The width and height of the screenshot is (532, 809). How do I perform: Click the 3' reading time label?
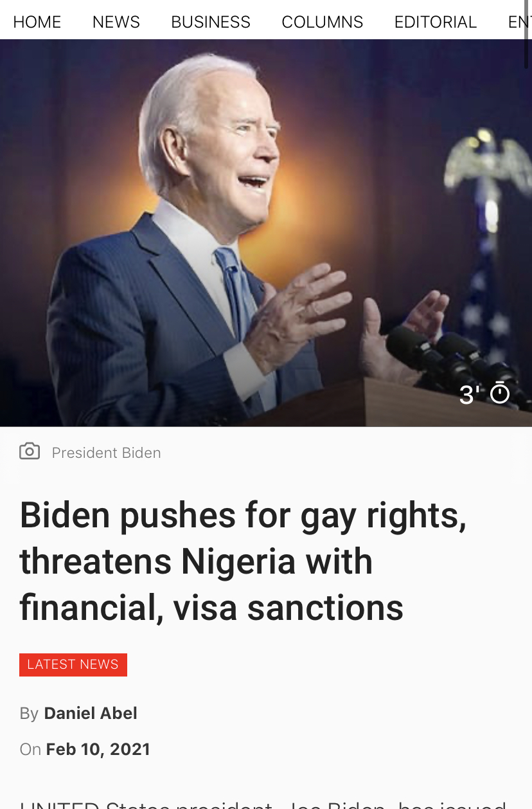click(469, 395)
